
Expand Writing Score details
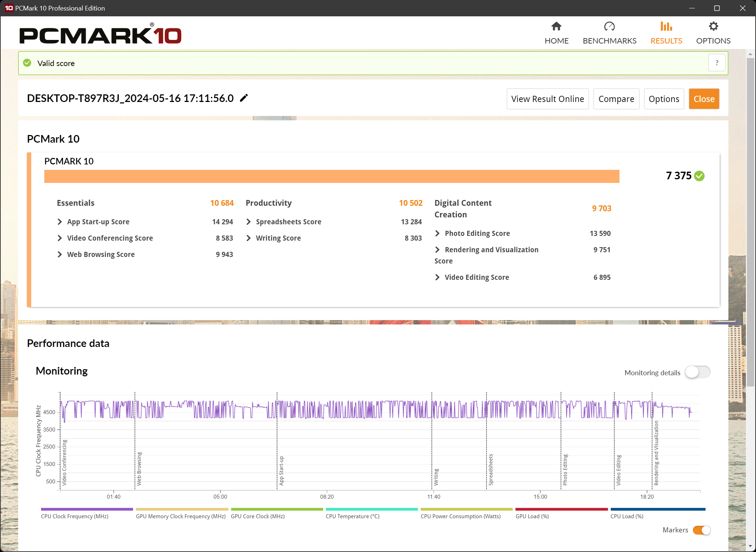point(249,238)
